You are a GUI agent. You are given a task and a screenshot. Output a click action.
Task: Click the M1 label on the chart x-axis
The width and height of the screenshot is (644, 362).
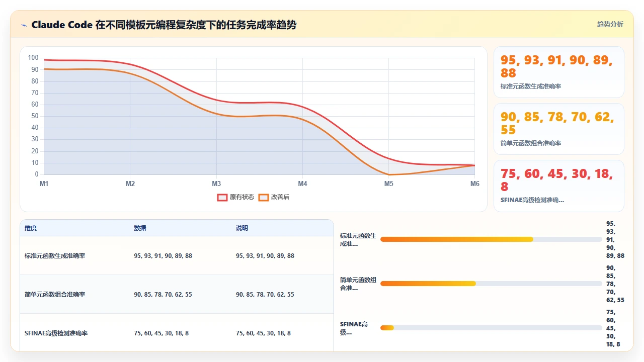pos(44,184)
